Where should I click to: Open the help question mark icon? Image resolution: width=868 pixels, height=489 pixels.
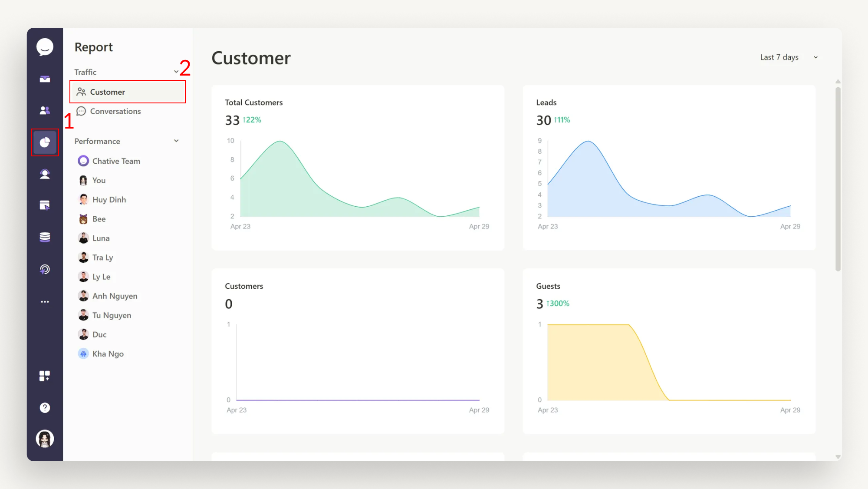[x=45, y=407]
